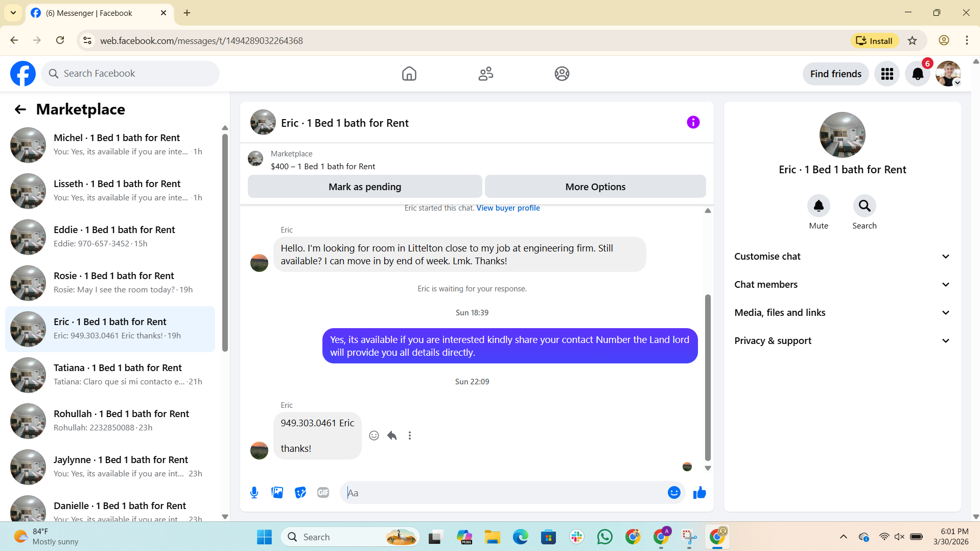Select Messenger Facebook browser tab
Viewport: 980px width, 551px height.
100,13
